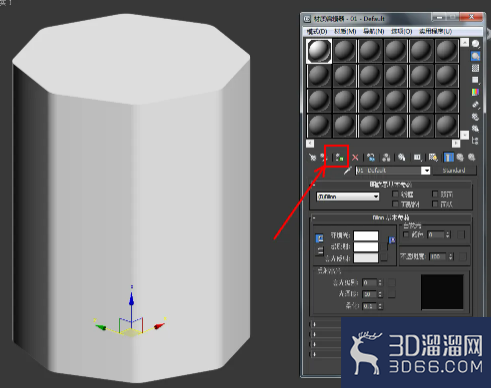491x388 pixels.
Task: Click the Make Preview icon
Action: coord(475,104)
